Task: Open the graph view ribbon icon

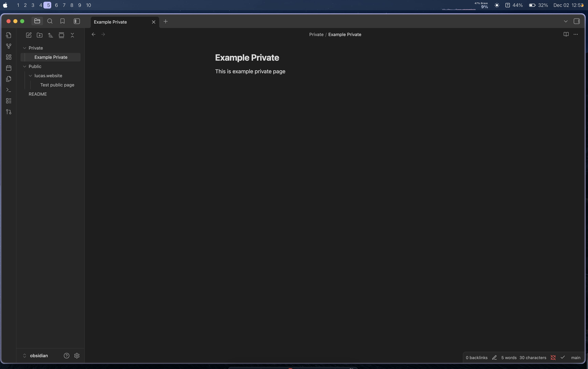Action: coord(9,46)
